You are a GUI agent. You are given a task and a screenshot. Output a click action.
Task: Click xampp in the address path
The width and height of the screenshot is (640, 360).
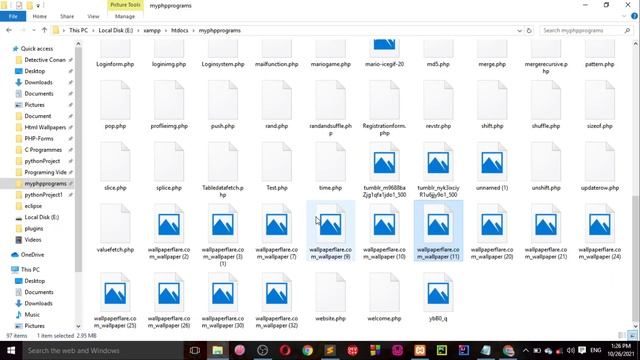(x=152, y=31)
